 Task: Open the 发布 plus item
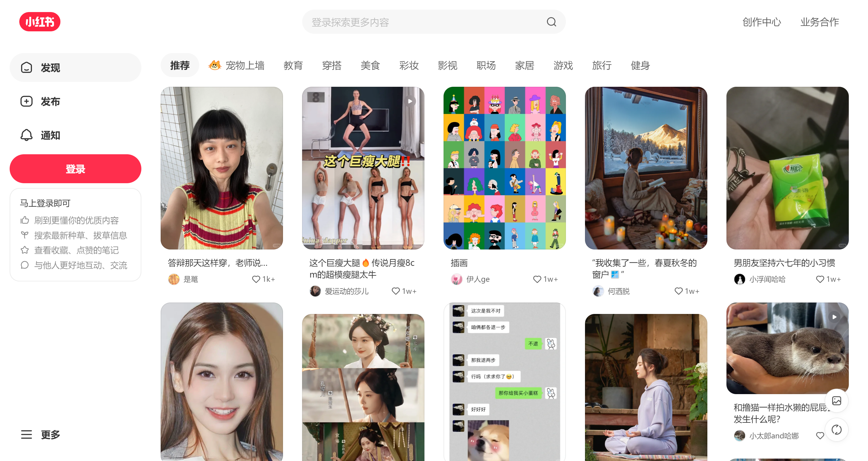point(40,102)
